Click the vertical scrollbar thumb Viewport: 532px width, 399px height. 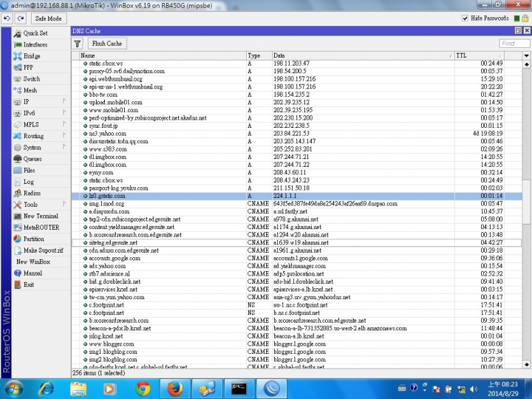click(526, 202)
